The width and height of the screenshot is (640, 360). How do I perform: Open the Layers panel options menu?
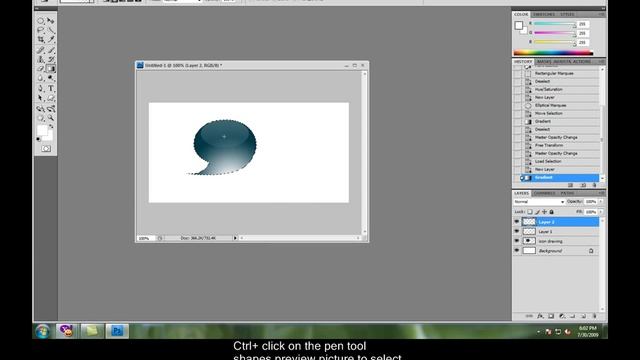pyautogui.click(x=602, y=193)
